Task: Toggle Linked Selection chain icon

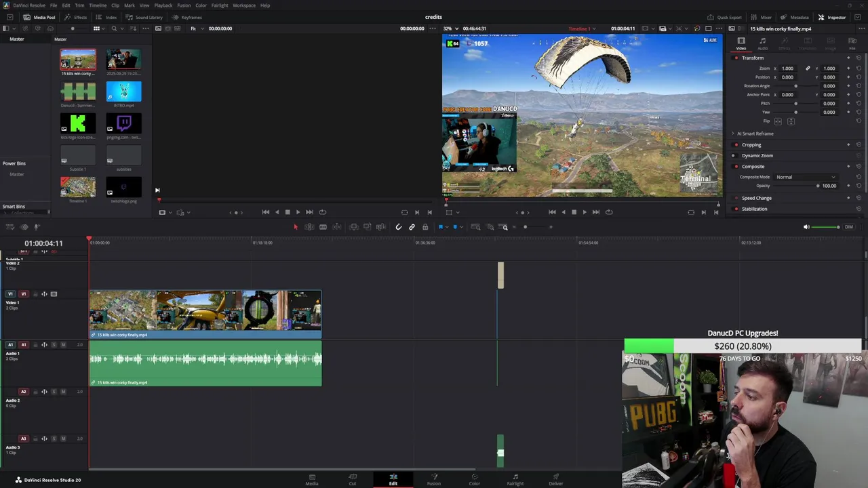Action: 412,227
